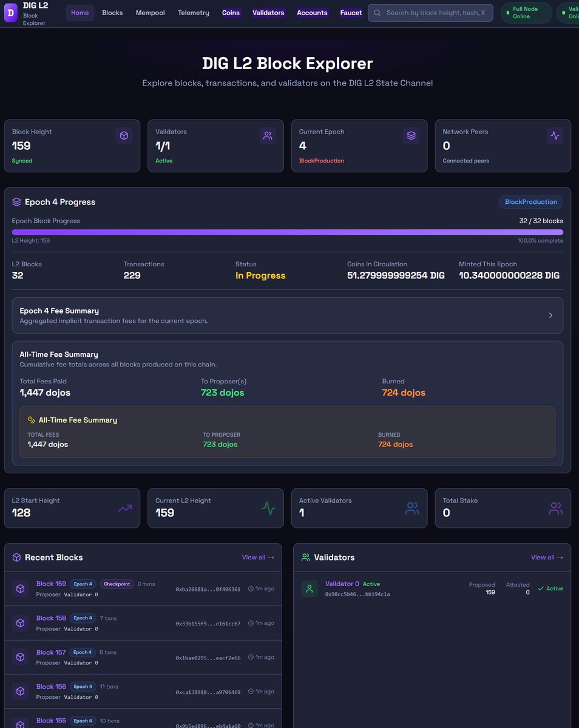
Task: Open the Blocks tab
Action: tap(112, 13)
